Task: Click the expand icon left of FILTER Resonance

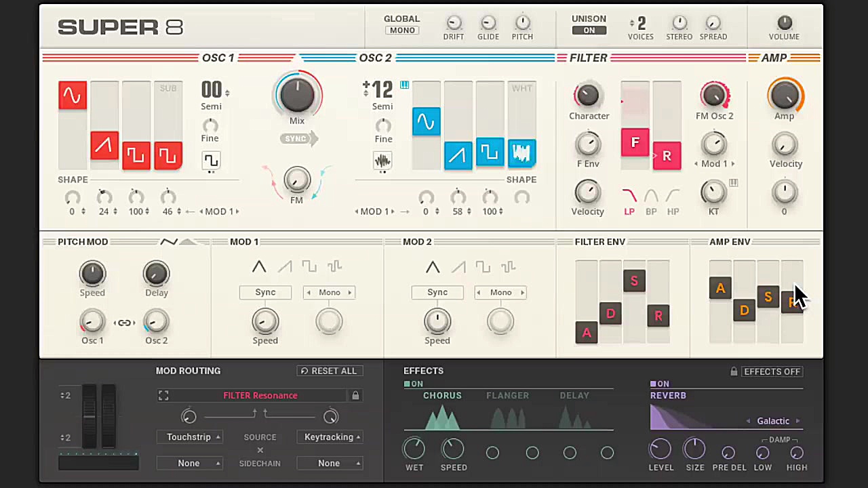Action: (163, 395)
